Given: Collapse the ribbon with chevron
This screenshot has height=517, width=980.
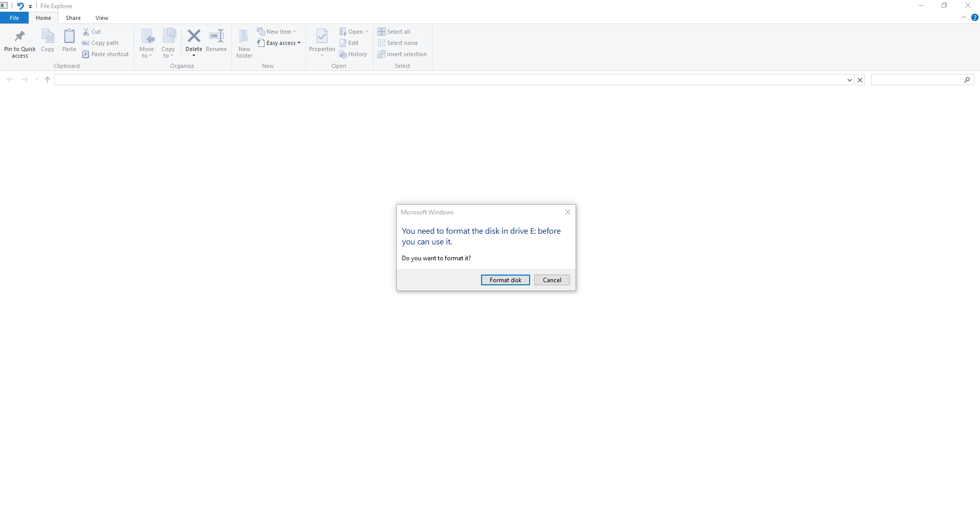Looking at the screenshot, I should pyautogui.click(x=964, y=17).
